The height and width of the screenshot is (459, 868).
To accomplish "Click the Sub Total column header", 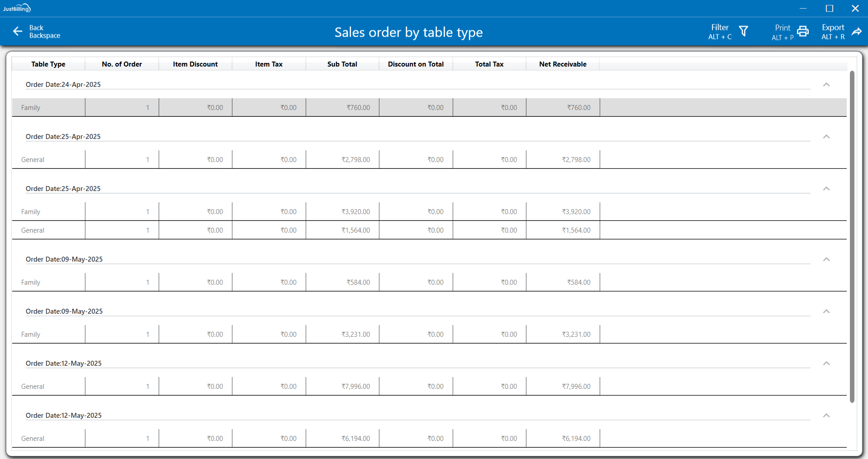I will [x=342, y=64].
